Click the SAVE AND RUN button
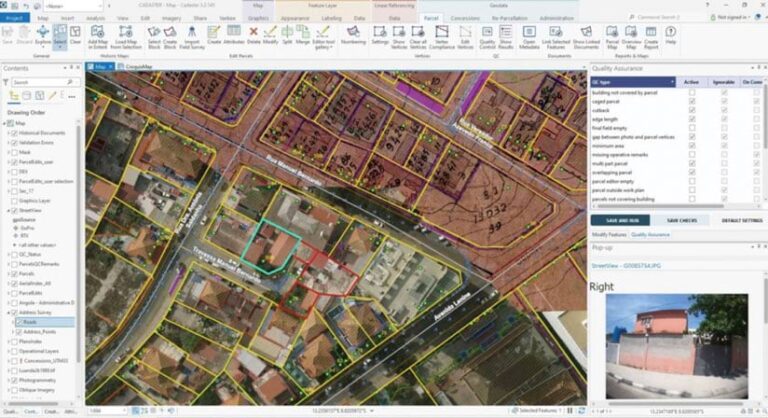The width and height of the screenshot is (768, 418). [621, 220]
